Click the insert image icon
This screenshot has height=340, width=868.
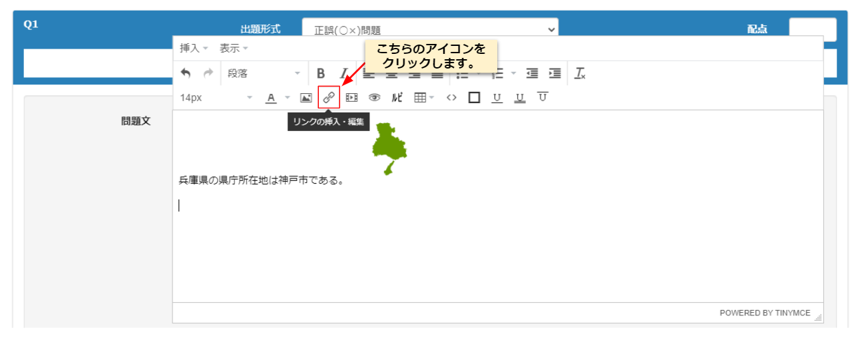click(x=306, y=98)
